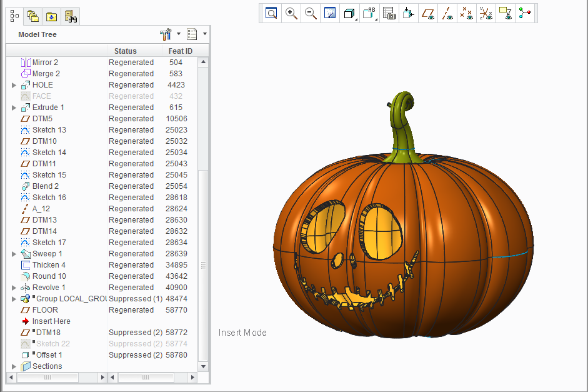Click the Spin Center icon

(x=409, y=14)
